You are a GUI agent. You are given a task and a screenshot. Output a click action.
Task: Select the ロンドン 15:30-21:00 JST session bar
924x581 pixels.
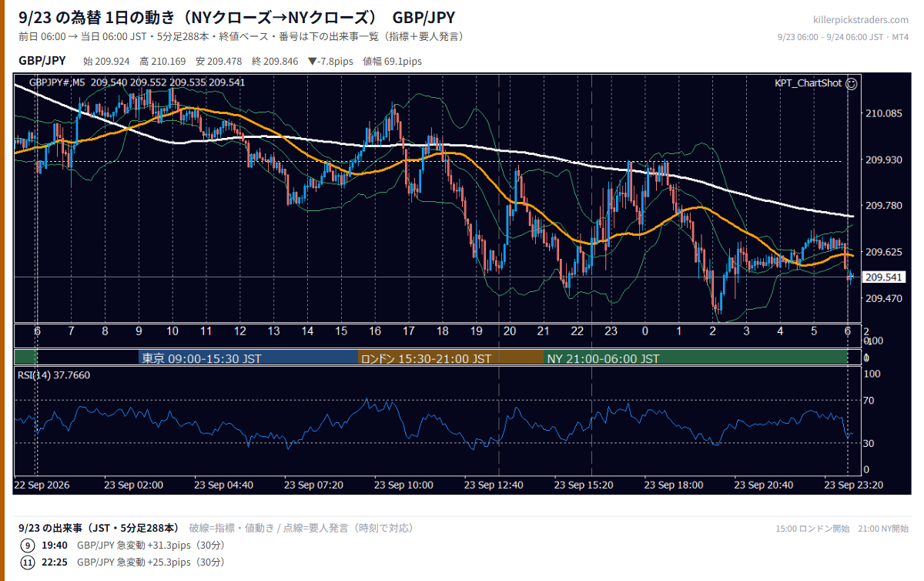451,358
